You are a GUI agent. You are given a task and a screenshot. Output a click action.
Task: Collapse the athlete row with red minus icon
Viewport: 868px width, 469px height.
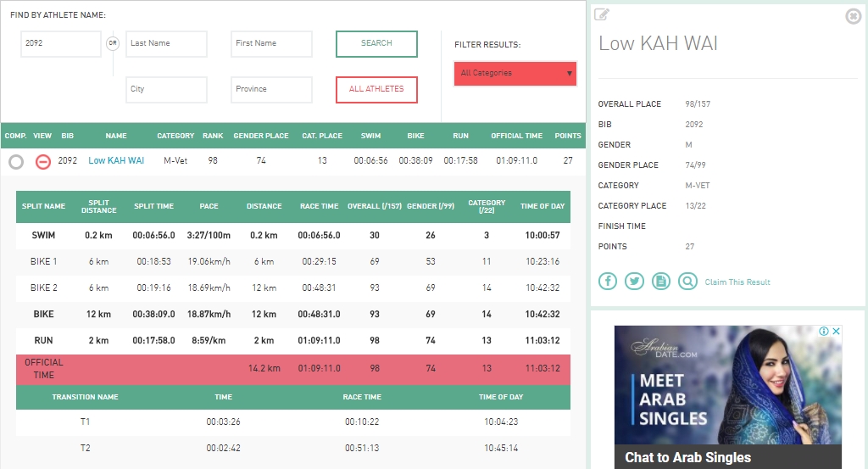tap(42, 161)
